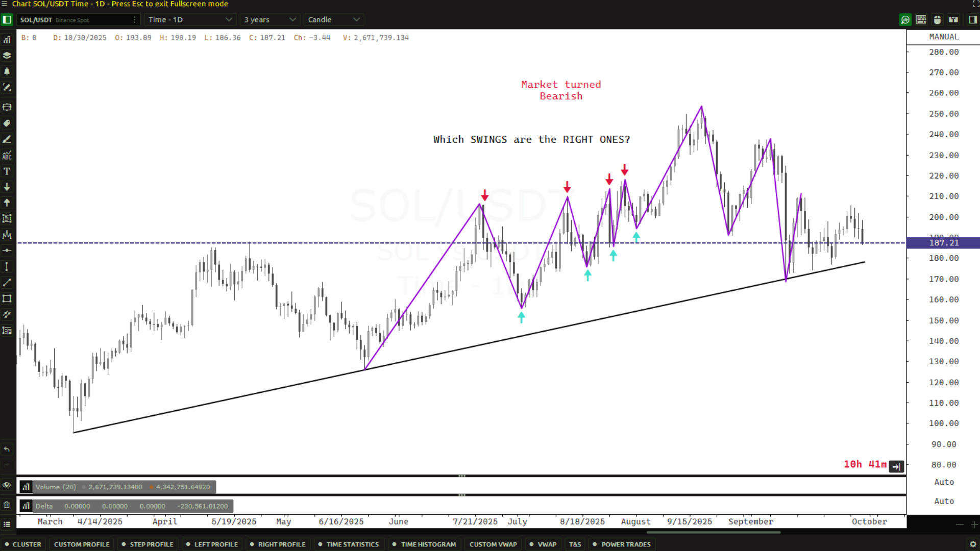Open the keyboard hotkeys icon
Screen dimensions: 980x551
pos(921,20)
